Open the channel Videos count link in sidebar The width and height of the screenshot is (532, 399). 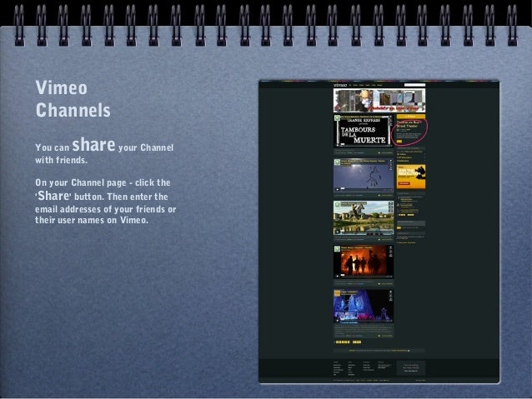(402, 154)
